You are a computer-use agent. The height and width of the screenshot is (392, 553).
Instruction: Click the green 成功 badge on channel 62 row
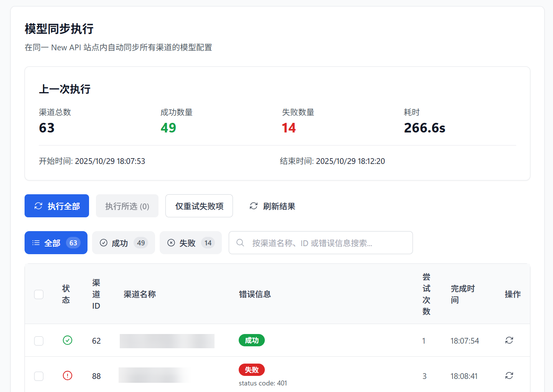pyautogui.click(x=251, y=340)
